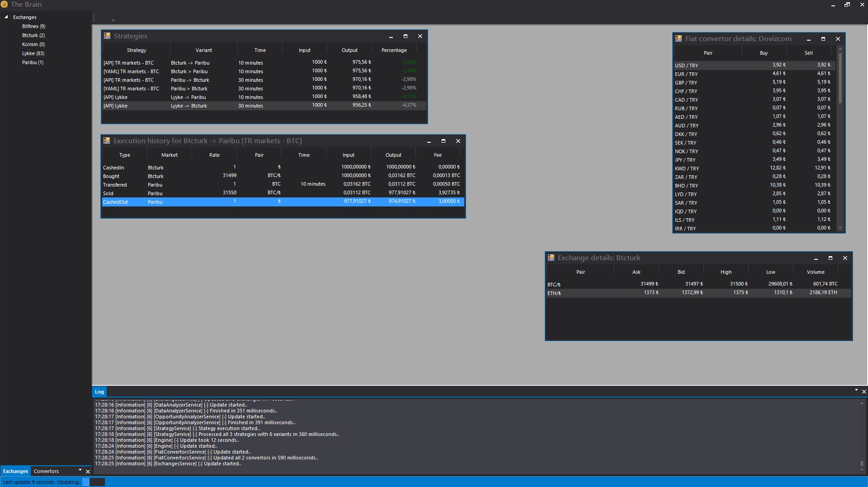Sort fiat convertor by Sell column

pos(808,53)
